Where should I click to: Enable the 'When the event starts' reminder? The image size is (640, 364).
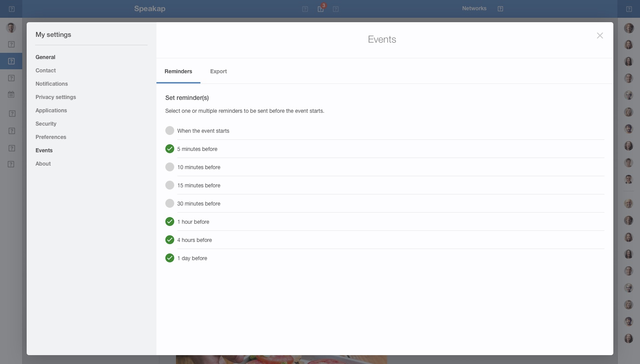(170, 131)
